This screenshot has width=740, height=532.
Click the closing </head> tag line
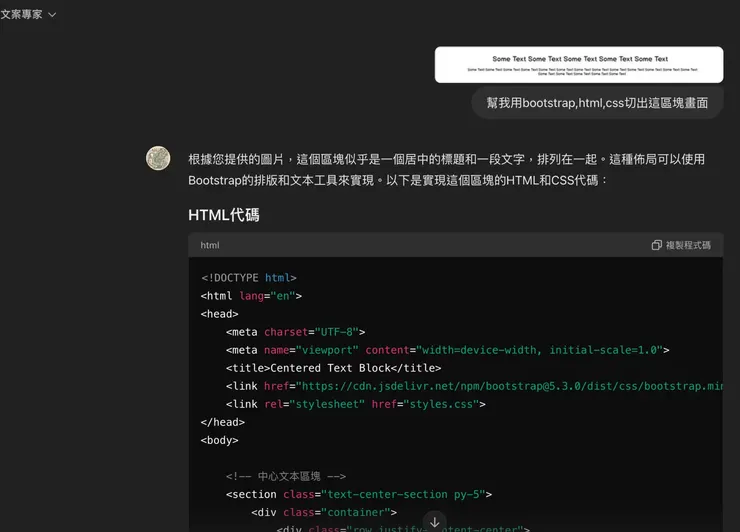(223, 422)
